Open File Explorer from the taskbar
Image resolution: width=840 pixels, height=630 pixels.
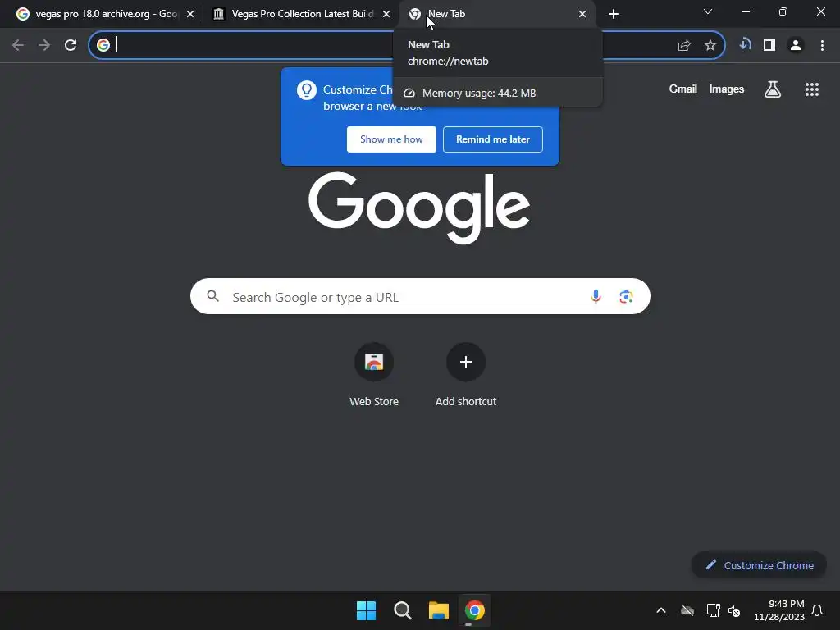[x=439, y=610]
